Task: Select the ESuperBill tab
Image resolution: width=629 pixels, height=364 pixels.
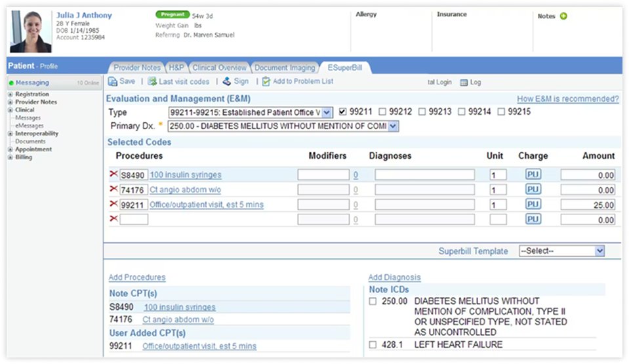Action: 344,68
